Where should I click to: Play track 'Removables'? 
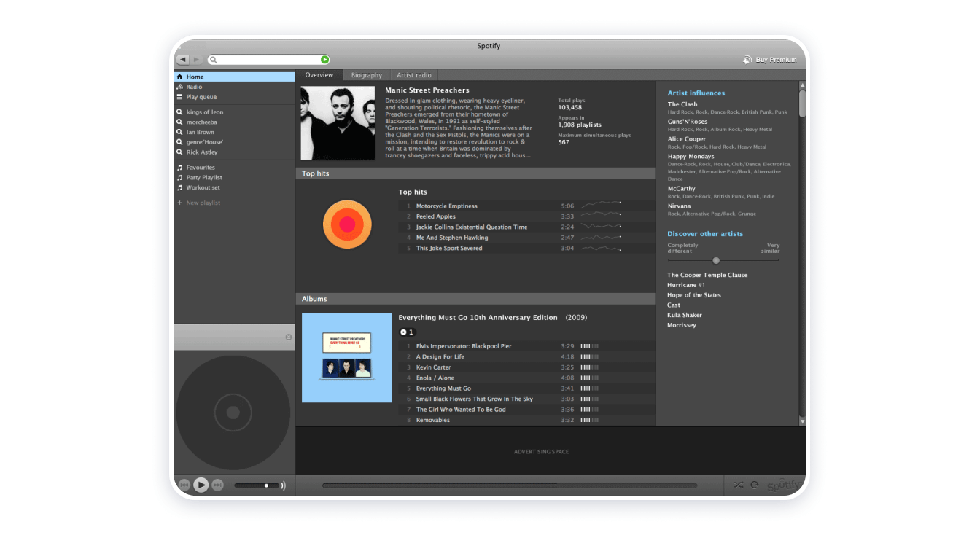tap(526, 421)
